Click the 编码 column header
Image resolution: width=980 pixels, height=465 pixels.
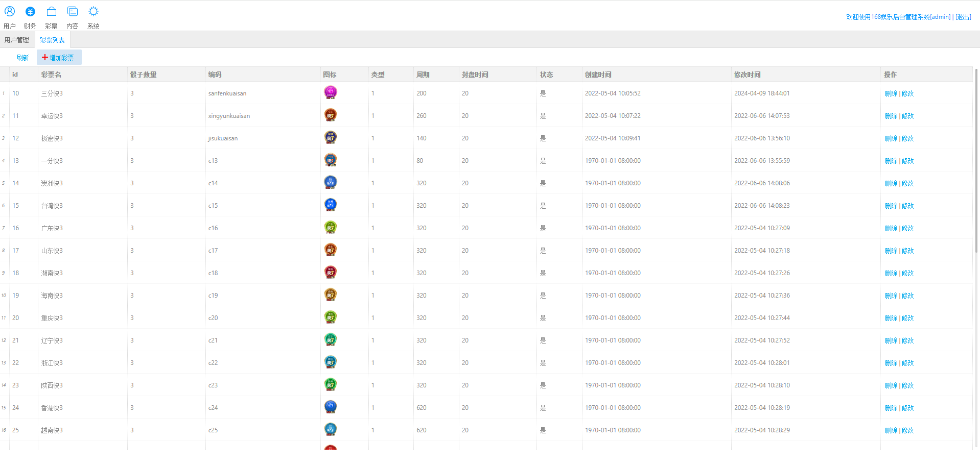(x=263, y=75)
